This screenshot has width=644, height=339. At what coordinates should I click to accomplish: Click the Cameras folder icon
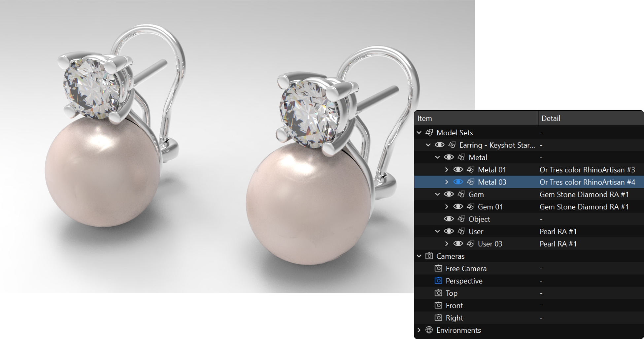pyautogui.click(x=429, y=256)
